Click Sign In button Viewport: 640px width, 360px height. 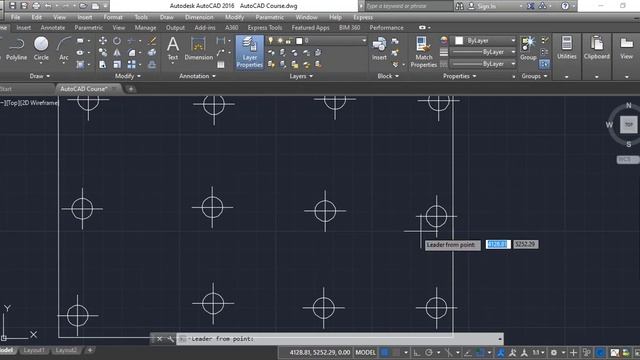[482, 6]
